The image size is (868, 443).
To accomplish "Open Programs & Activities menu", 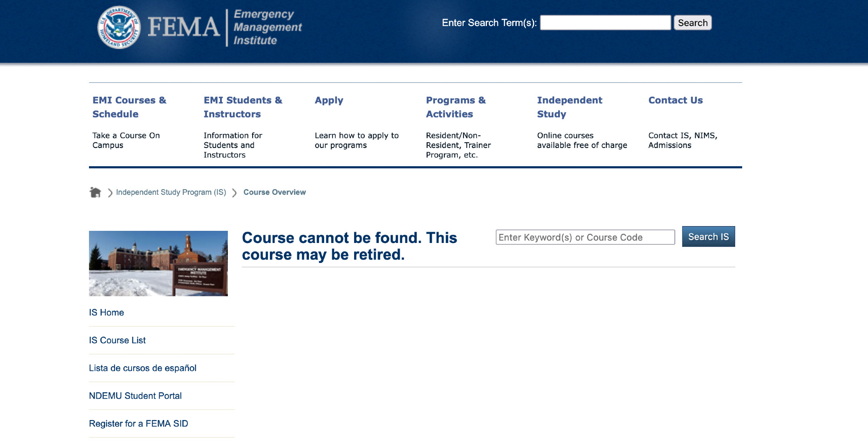I will [x=456, y=107].
